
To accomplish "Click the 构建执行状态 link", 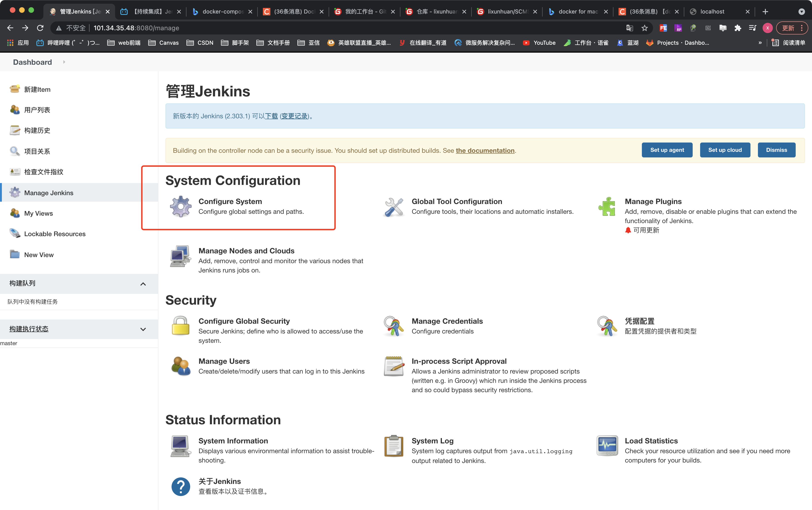I will [29, 329].
